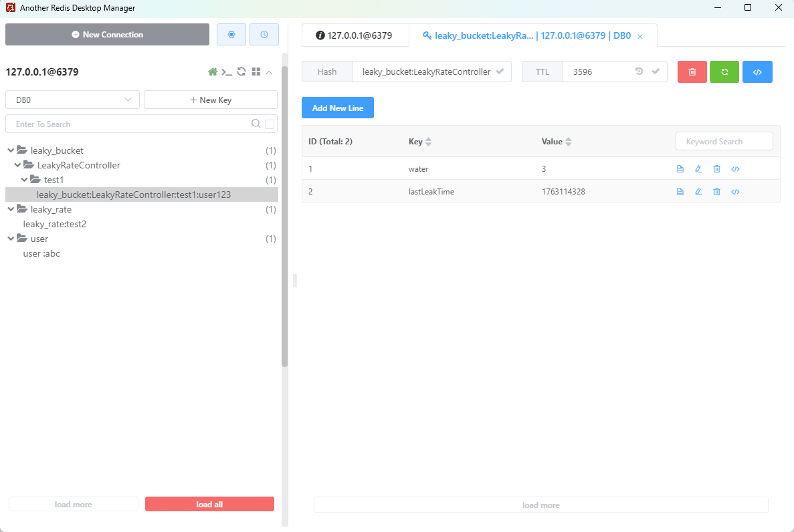Sort the table by Value column

pyautogui.click(x=569, y=142)
